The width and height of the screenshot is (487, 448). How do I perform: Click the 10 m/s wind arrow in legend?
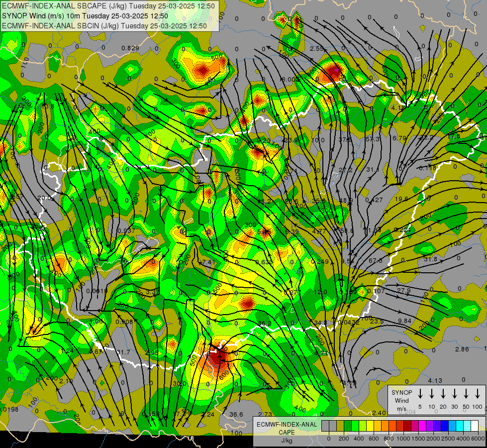(431, 394)
